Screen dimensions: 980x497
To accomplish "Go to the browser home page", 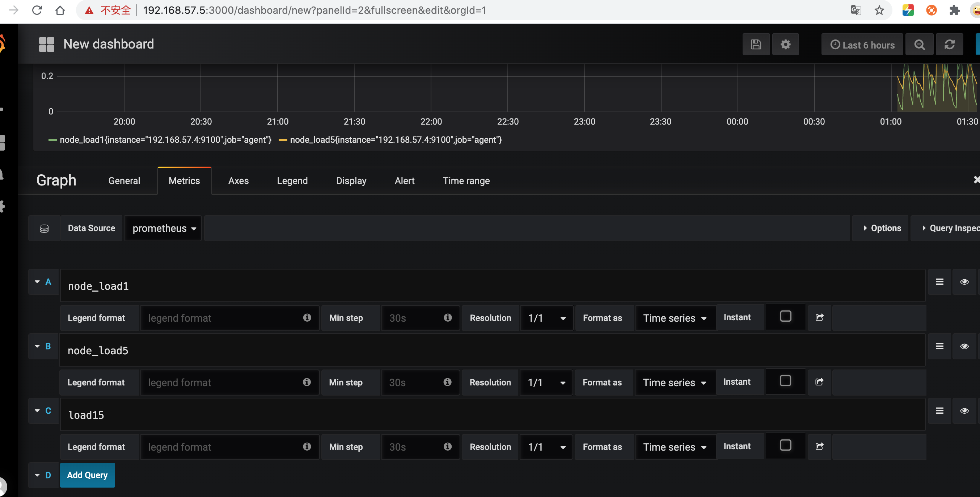I will pyautogui.click(x=60, y=10).
